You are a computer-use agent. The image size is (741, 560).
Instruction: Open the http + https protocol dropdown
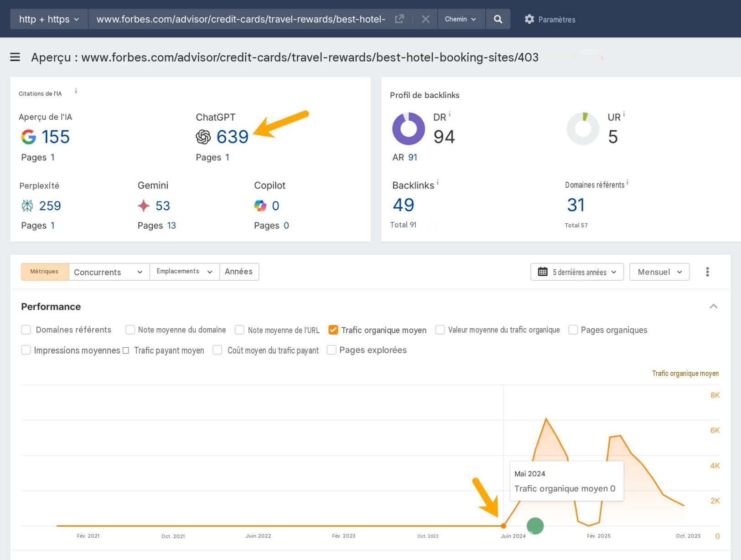point(49,19)
